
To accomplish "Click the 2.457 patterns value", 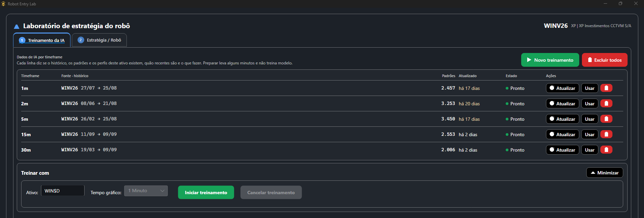I will point(448,88).
